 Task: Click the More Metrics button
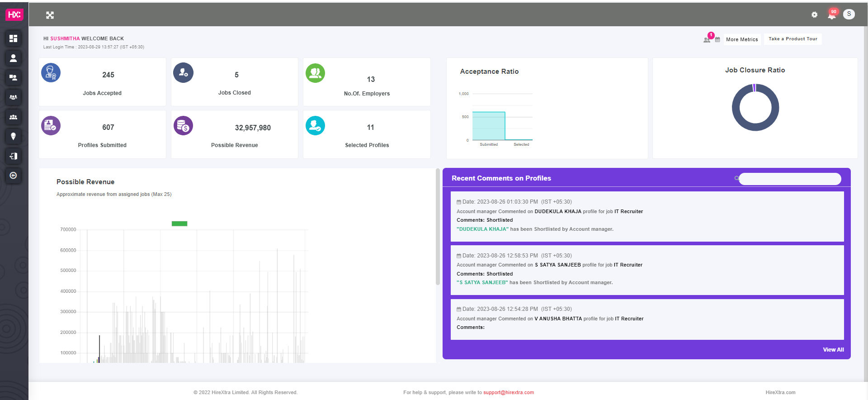(x=742, y=39)
